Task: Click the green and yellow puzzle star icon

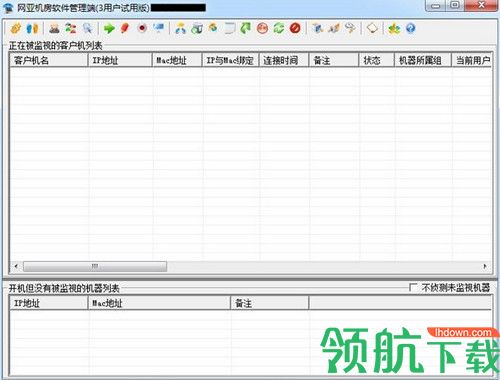Action: [394, 28]
